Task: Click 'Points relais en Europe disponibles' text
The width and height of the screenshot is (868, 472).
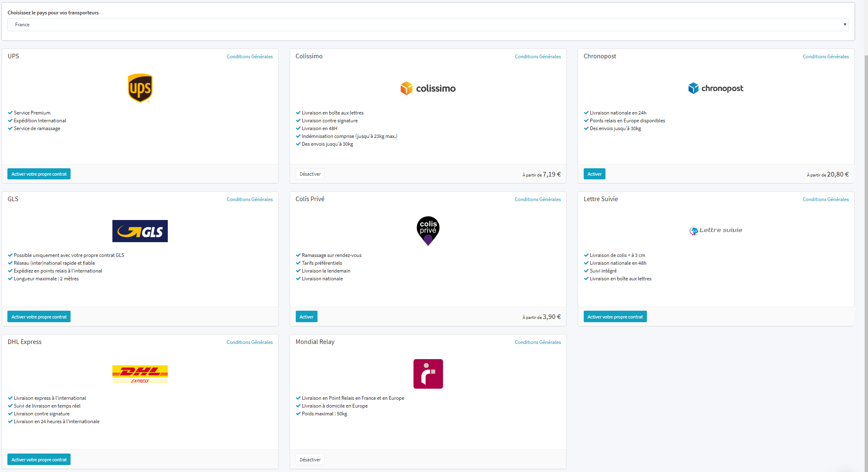Action: [627, 121]
